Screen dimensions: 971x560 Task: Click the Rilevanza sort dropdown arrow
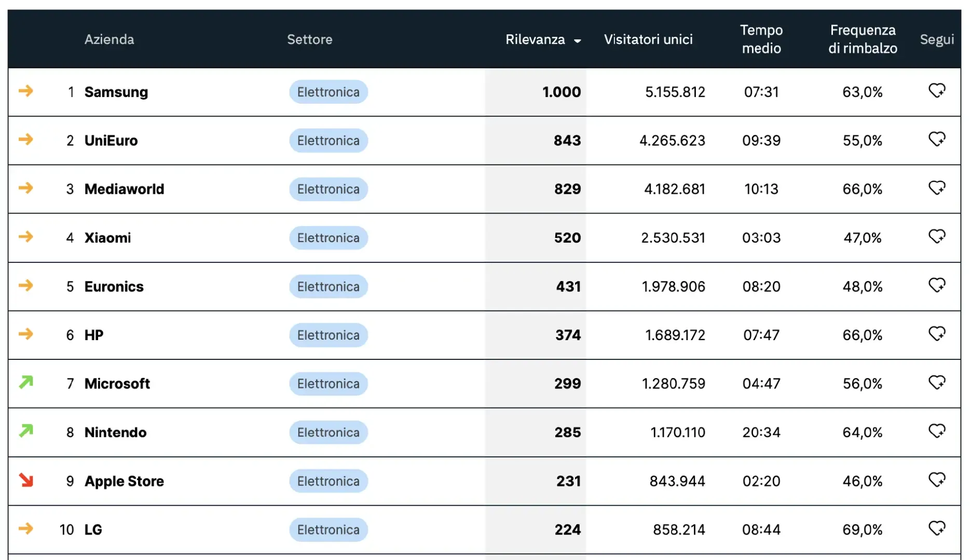(577, 41)
